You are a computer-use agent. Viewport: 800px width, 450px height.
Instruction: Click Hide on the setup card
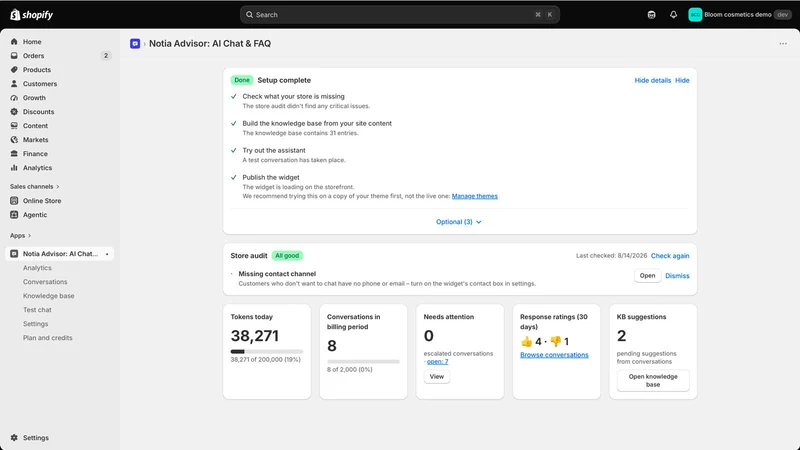click(x=682, y=81)
